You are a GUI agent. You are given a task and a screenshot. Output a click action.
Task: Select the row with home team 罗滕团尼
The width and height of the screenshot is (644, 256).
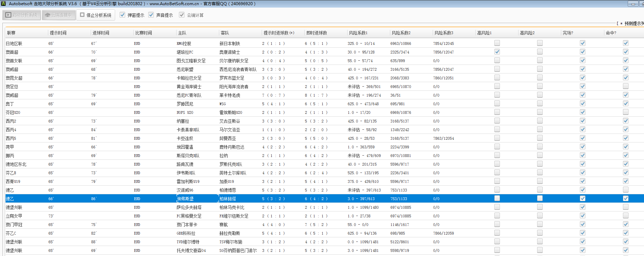click(185, 104)
